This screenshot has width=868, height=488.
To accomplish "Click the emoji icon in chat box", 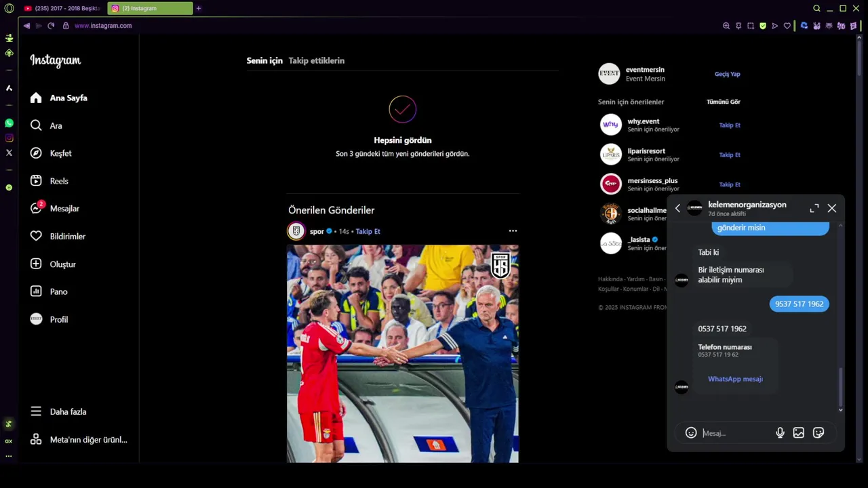I will [691, 432].
